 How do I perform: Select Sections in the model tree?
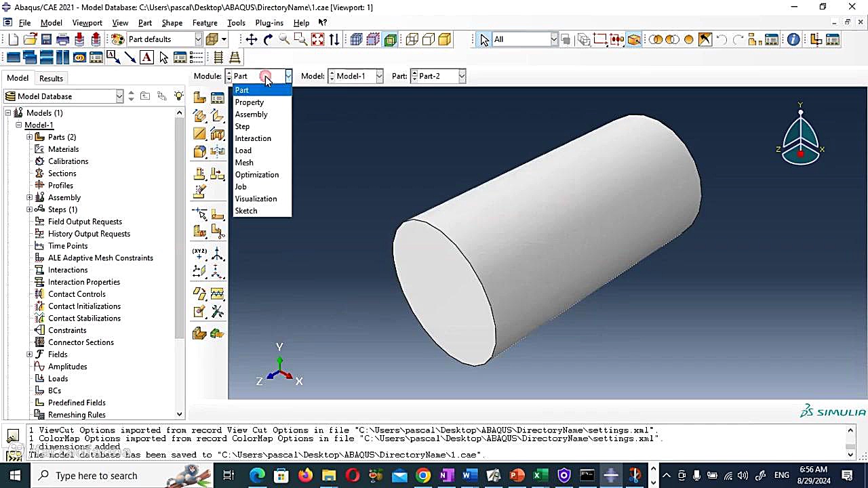pos(62,174)
